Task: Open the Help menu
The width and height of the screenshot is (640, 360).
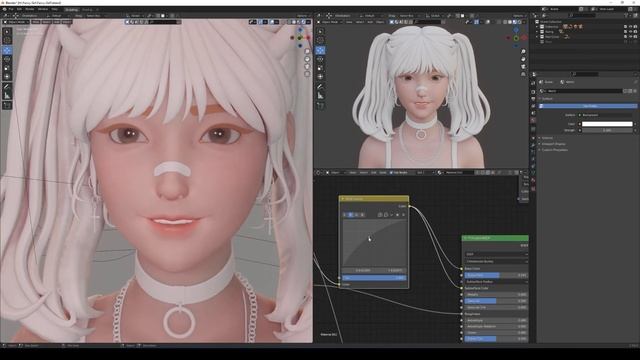Action: [x=54, y=9]
